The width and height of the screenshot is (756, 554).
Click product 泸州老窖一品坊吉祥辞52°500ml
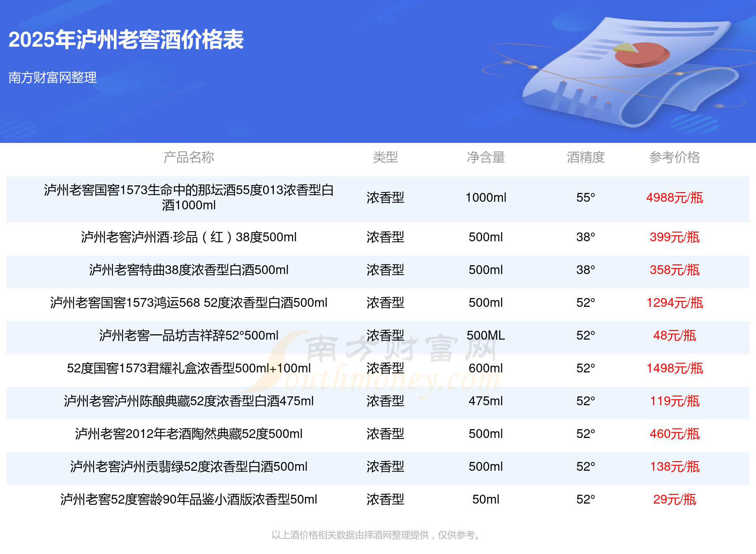[189, 335]
